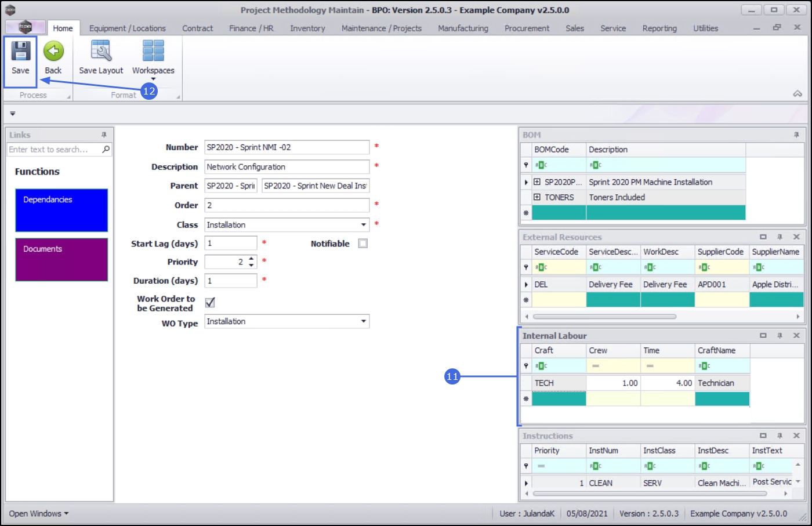812x526 pixels.
Task: Click the Documents function tile
Action: pyautogui.click(x=61, y=259)
